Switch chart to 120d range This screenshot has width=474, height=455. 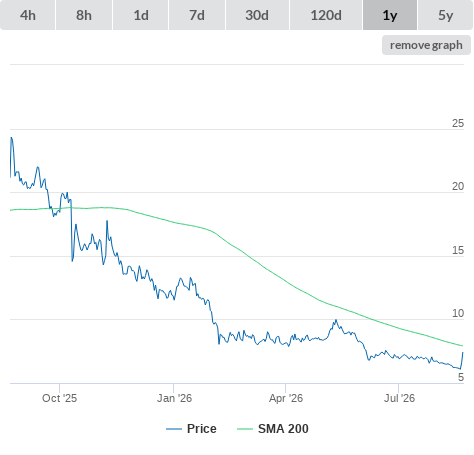(x=326, y=15)
